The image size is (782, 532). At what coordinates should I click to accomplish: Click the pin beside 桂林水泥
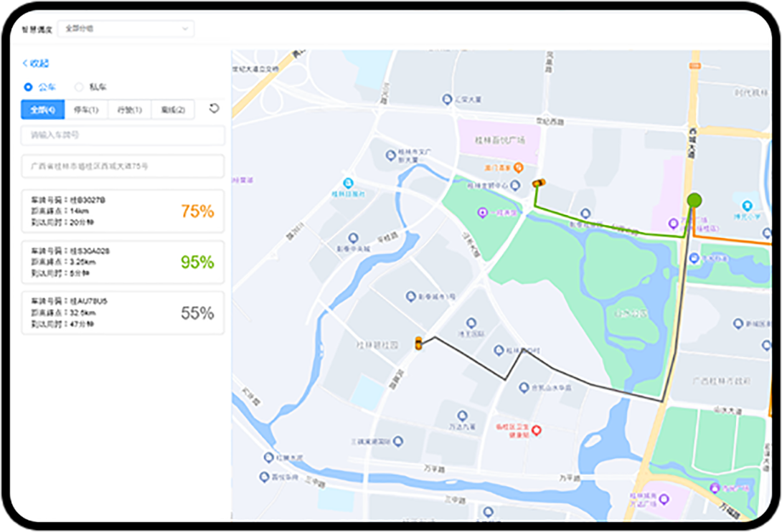tap(268, 457)
